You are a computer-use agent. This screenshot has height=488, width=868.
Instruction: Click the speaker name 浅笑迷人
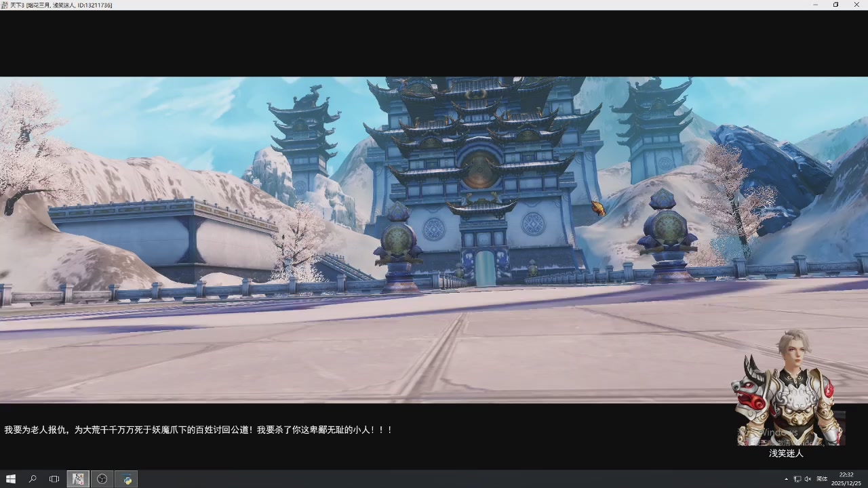click(786, 453)
